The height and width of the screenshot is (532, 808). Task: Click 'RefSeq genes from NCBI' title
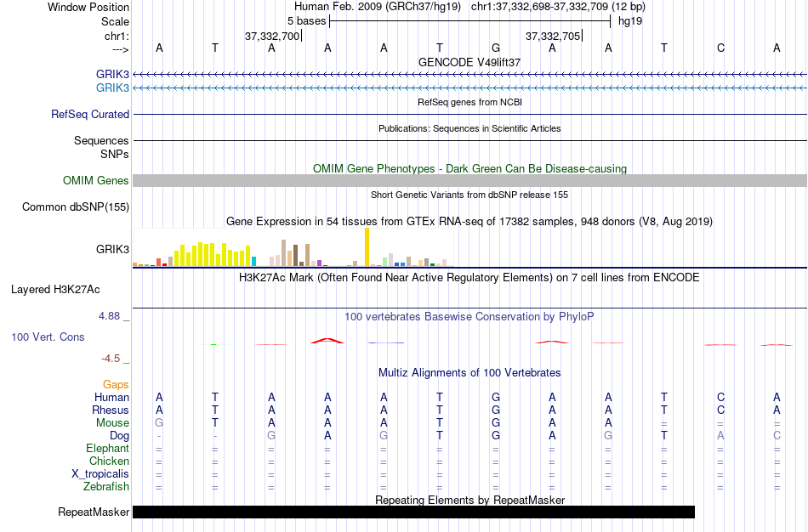coord(470,102)
